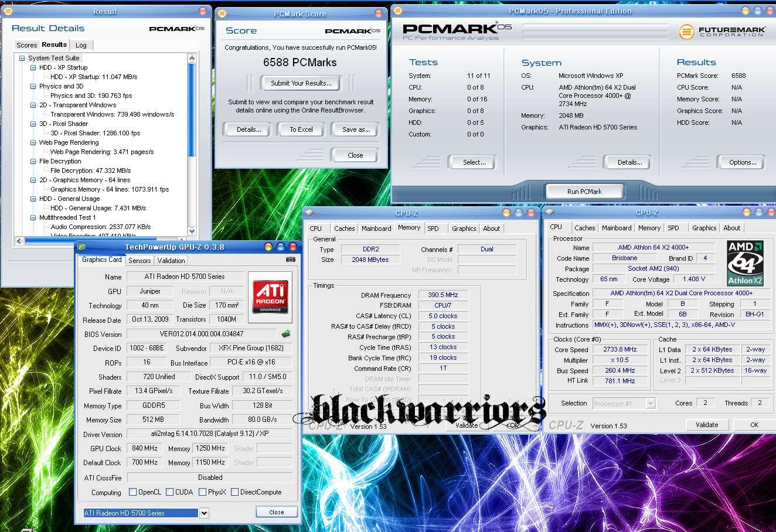Screen dimensions: 776x532
Task: Open the Sensors tab in GPU-Z
Action: tap(139, 261)
